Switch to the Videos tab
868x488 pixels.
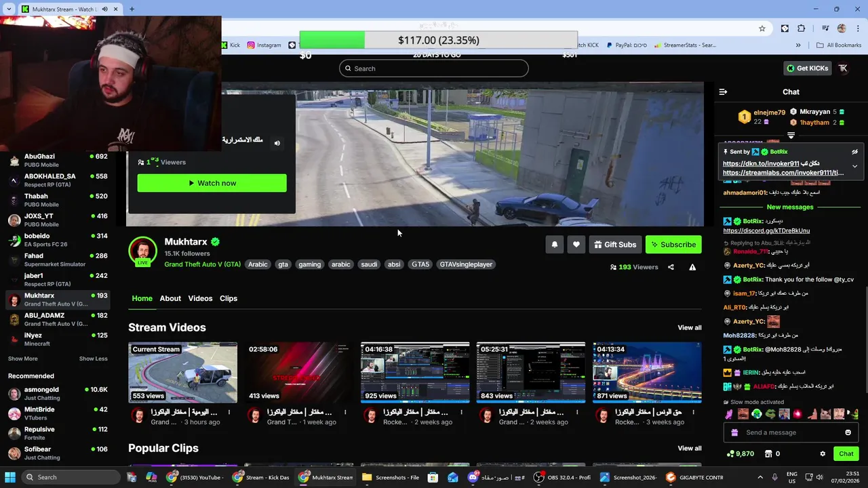coord(200,298)
